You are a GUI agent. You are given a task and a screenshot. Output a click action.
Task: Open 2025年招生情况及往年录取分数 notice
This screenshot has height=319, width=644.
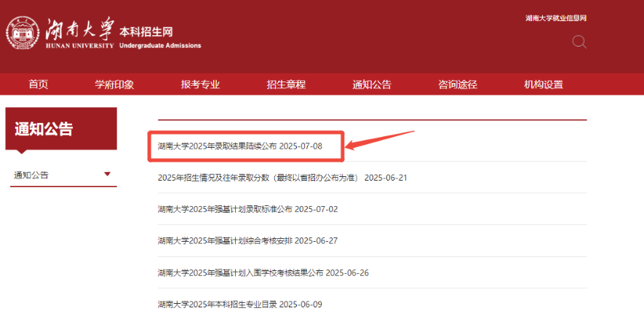point(282,178)
